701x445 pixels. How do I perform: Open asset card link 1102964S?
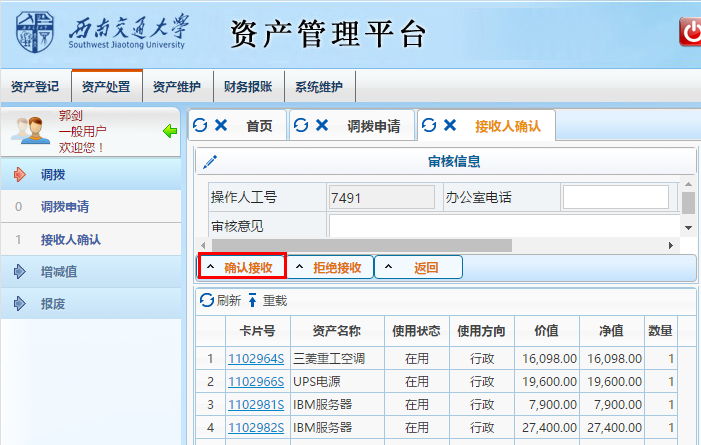[256, 359]
